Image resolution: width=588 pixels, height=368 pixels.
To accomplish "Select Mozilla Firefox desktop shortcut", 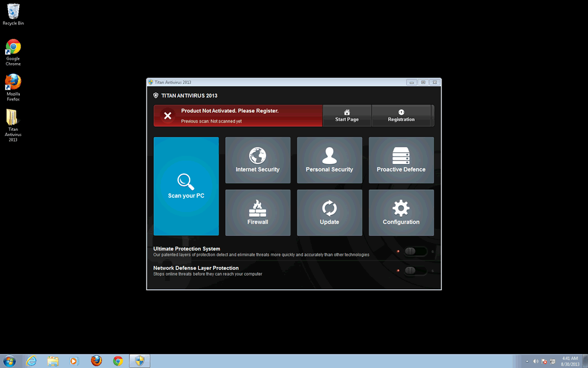I will click(x=13, y=87).
